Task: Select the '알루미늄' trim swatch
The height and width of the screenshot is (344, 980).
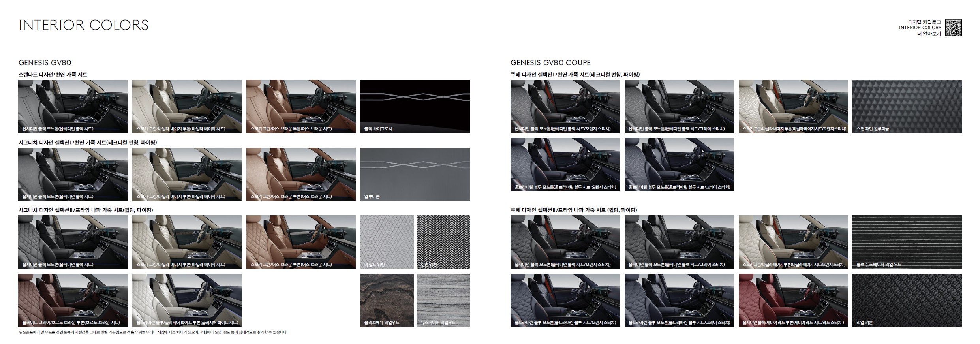Action: click(415, 174)
